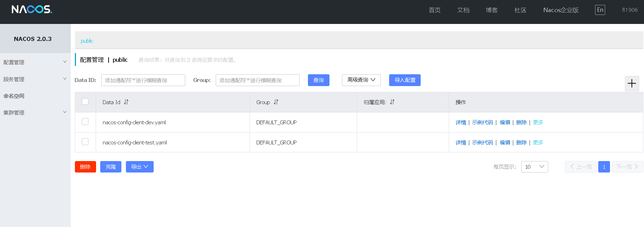Click the blue 查询 button
644x227 pixels.
319,80
